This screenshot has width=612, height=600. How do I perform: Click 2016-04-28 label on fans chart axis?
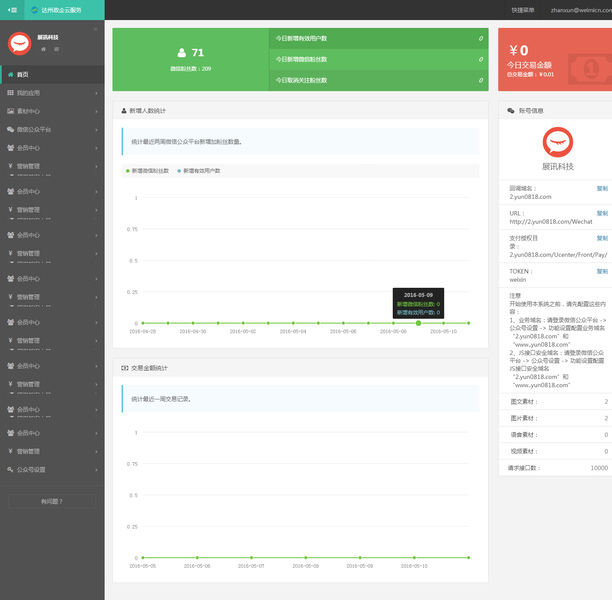(143, 331)
